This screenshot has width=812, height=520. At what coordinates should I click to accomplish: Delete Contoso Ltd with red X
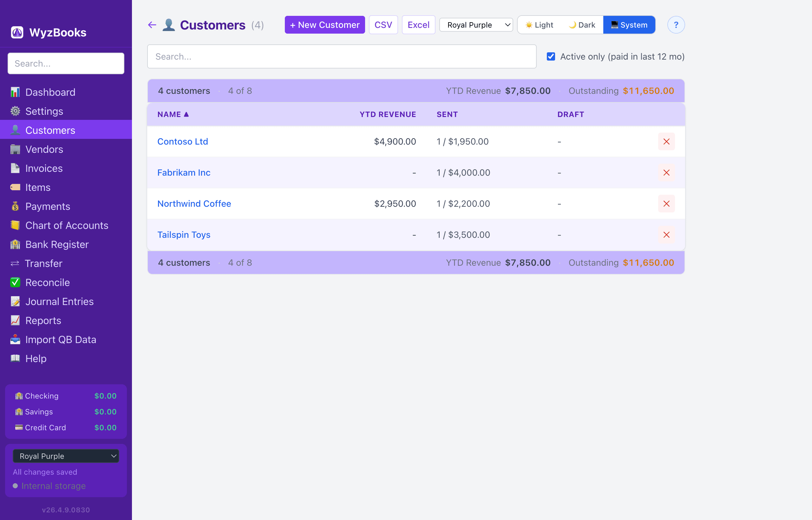click(x=666, y=141)
